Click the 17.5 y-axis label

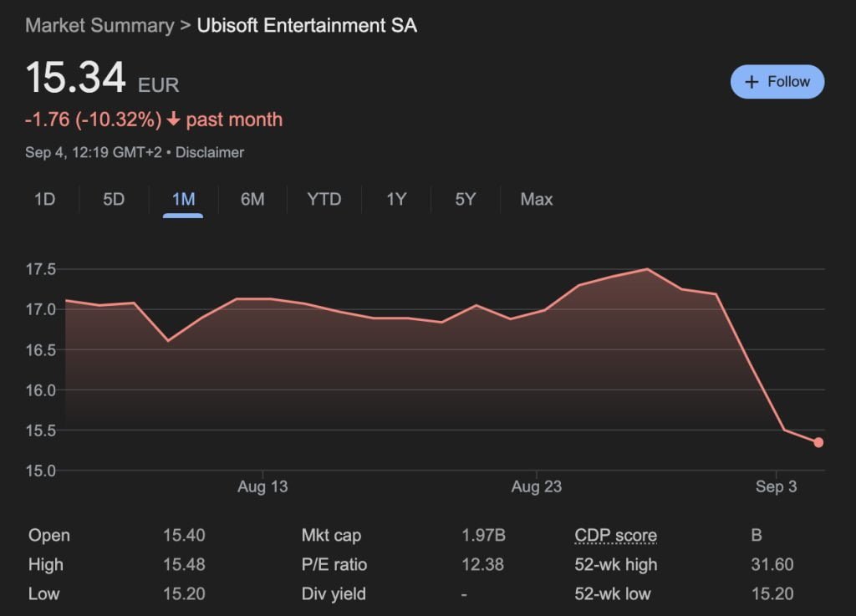click(41, 269)
